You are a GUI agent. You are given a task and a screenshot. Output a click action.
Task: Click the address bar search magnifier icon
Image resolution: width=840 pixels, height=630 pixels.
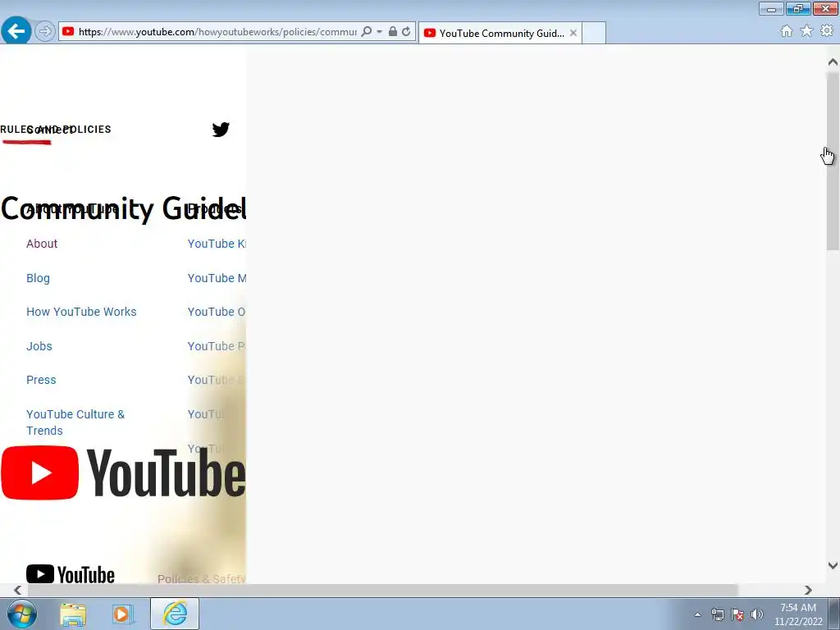click(367, 32)
